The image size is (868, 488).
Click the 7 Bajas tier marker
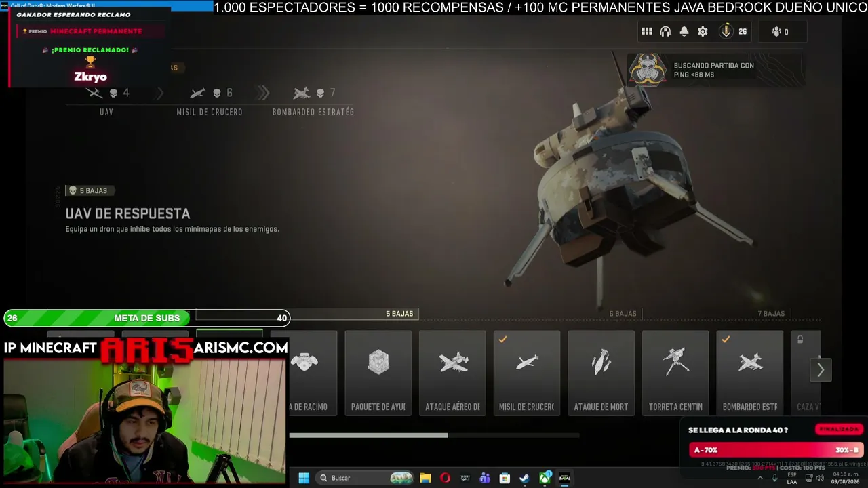[771, 314]
